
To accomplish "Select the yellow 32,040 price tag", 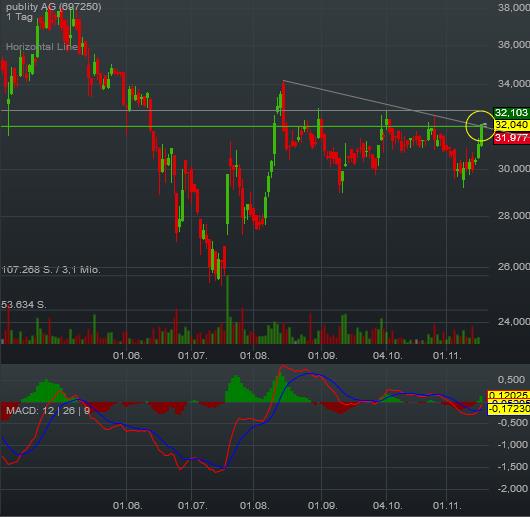I will point(511,125).
